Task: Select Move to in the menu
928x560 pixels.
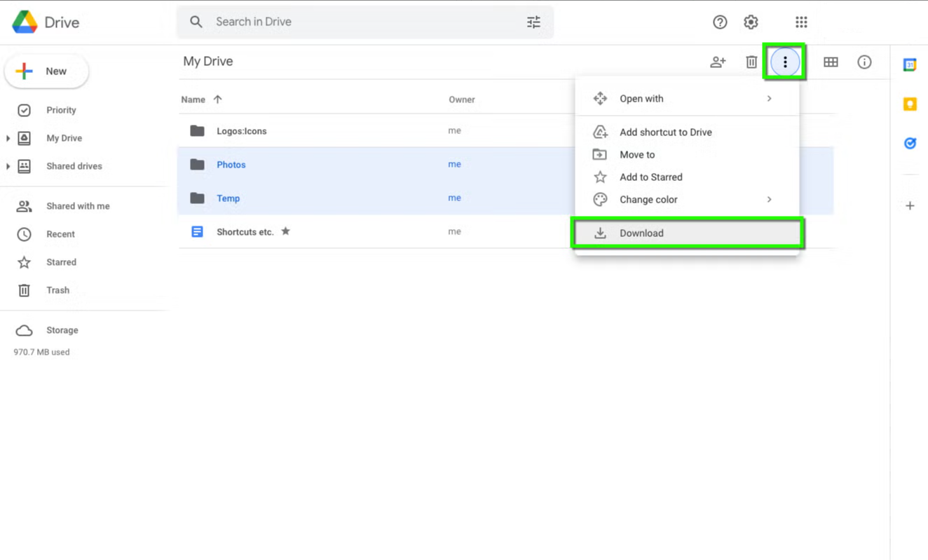Action: click(637, 155)
